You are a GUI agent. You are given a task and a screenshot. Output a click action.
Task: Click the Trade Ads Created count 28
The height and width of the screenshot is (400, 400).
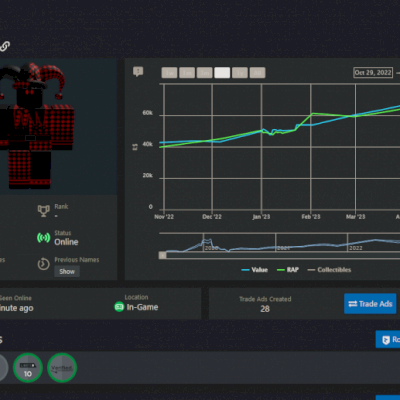(x=265, y=309)
